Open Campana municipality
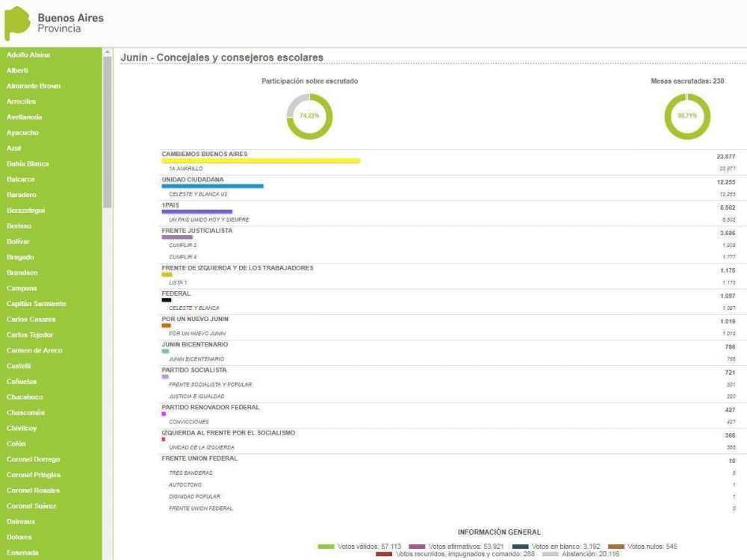Image resolution: width=747 pixels, height=560 pixels. coord(22,288)
